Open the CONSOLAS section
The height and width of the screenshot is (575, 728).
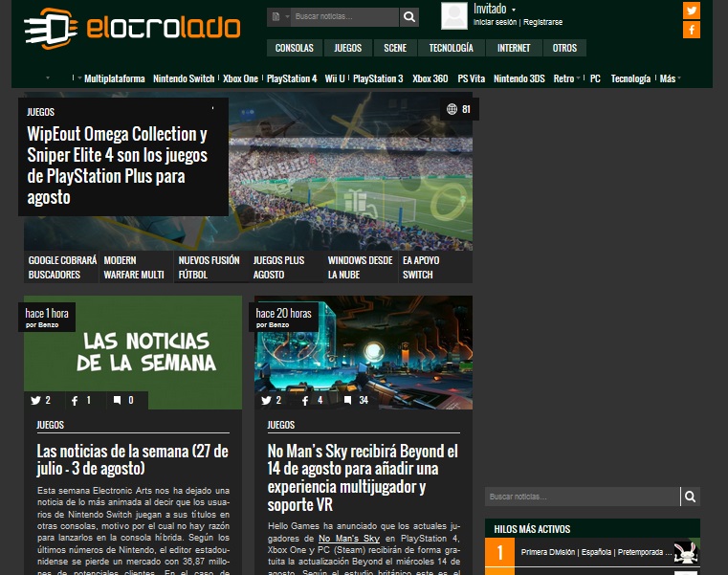(295, 48)
